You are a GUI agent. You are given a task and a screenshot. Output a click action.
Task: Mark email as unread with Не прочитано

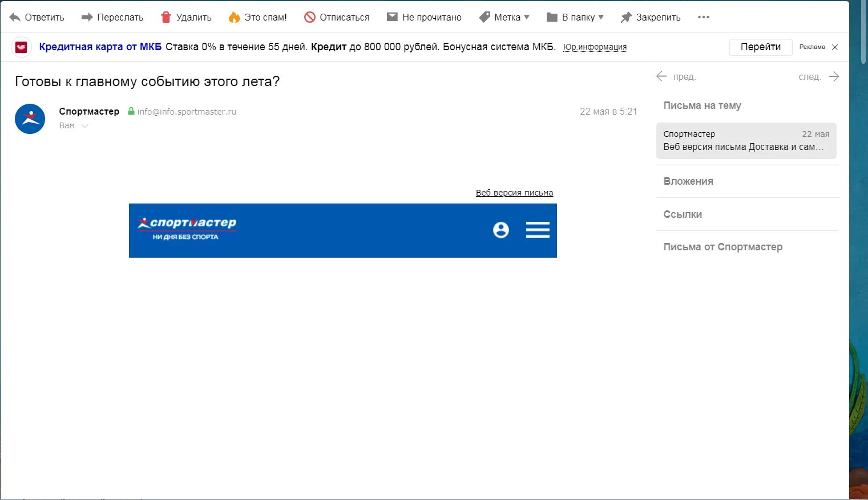point(424,17)
